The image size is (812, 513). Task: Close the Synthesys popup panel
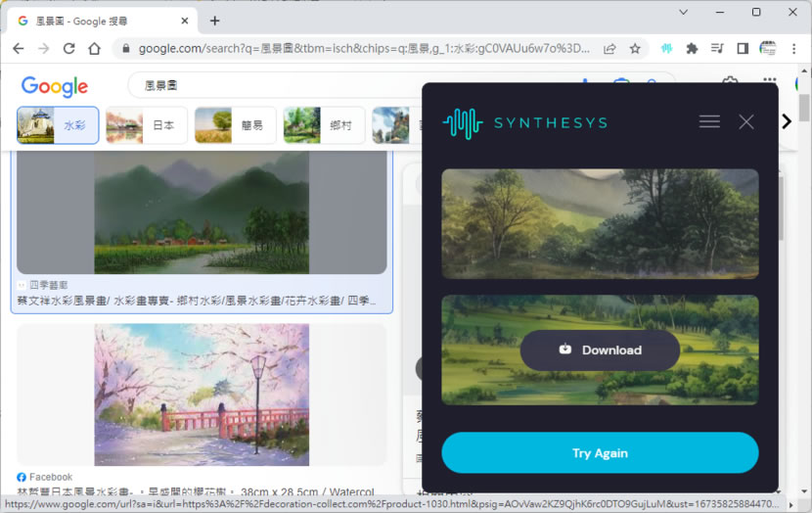click(x=746, y=121)
